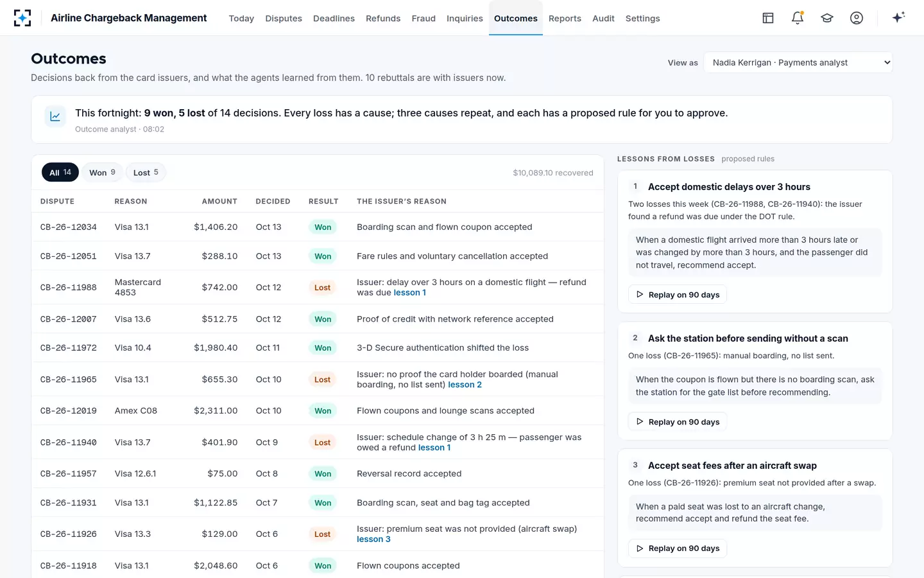This screenshot has width=924, height=578.
Task: Open the sparkle assistant icon
Action: 898,17
